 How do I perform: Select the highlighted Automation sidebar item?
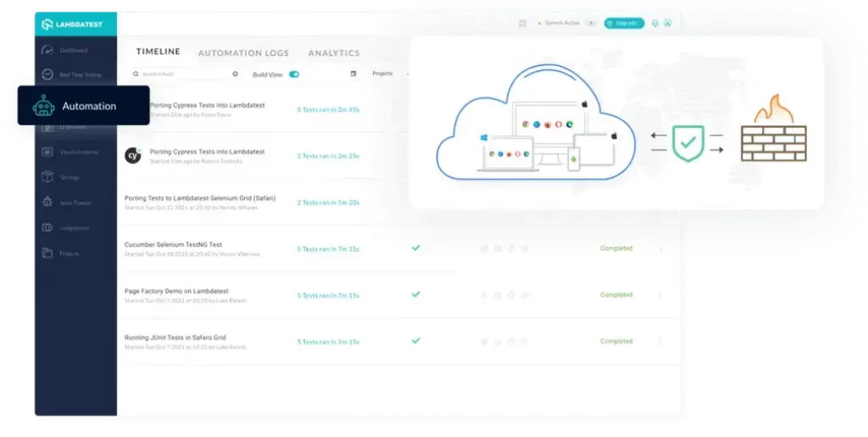coord(84,105)
